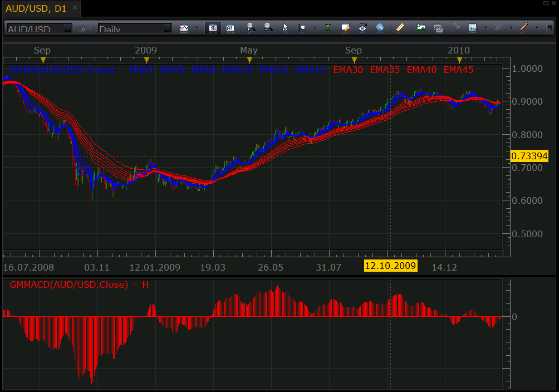Image resolution: width=559 pixels, height=392 pixels.
Task: Click the red EMA35 legend label
Action: pos(385,70)
